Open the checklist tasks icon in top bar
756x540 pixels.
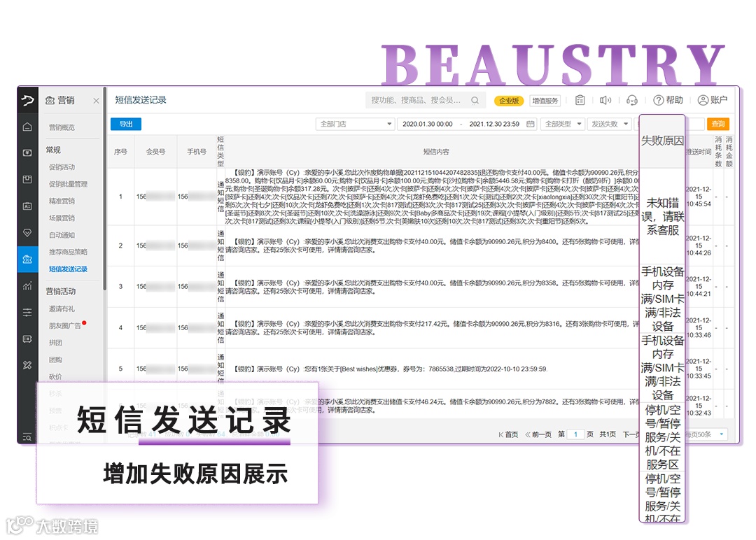[580, 100]
